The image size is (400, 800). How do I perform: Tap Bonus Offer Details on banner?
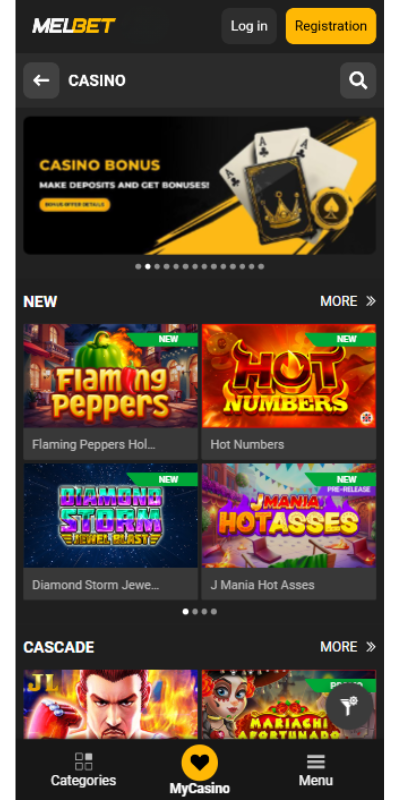point(74,205)
